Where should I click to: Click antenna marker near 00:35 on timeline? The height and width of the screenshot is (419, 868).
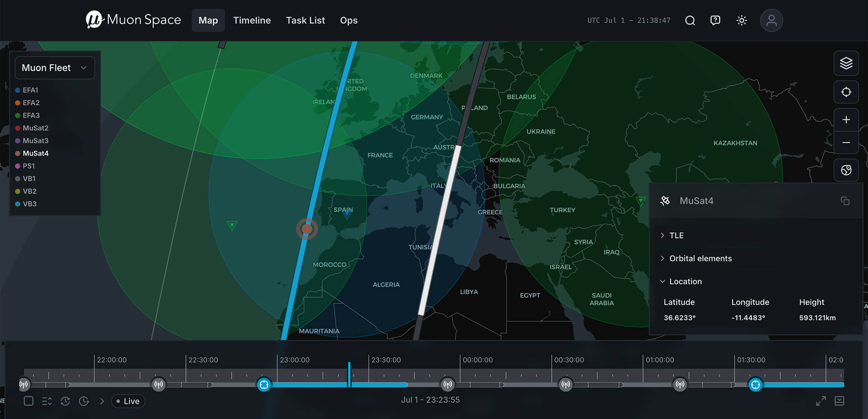pos(566,385)
